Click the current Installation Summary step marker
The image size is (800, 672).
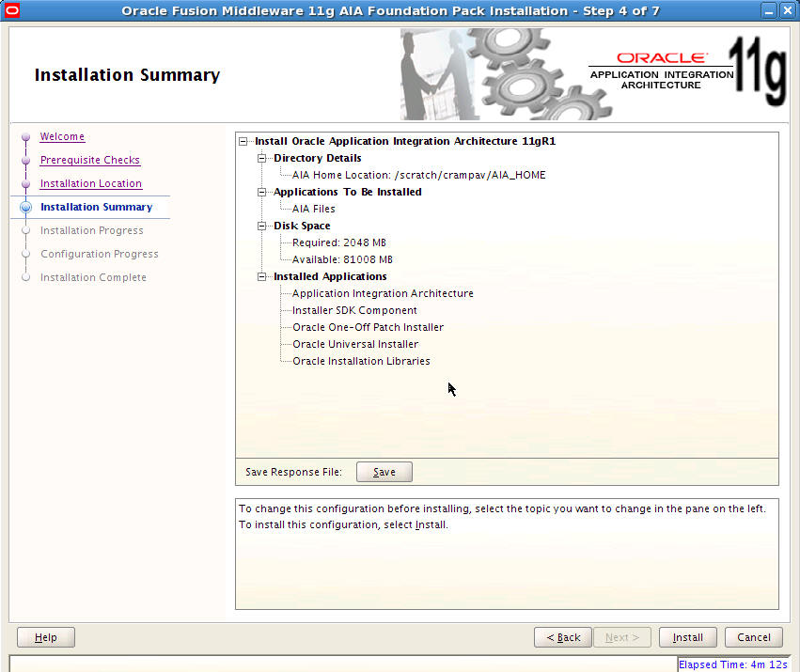pos(26,207)
